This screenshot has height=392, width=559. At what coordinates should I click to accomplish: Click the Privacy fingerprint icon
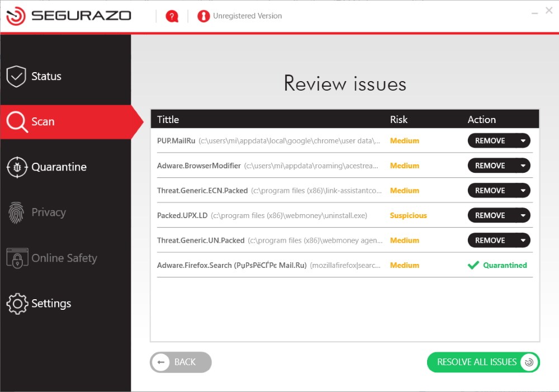tap(16, 212)
